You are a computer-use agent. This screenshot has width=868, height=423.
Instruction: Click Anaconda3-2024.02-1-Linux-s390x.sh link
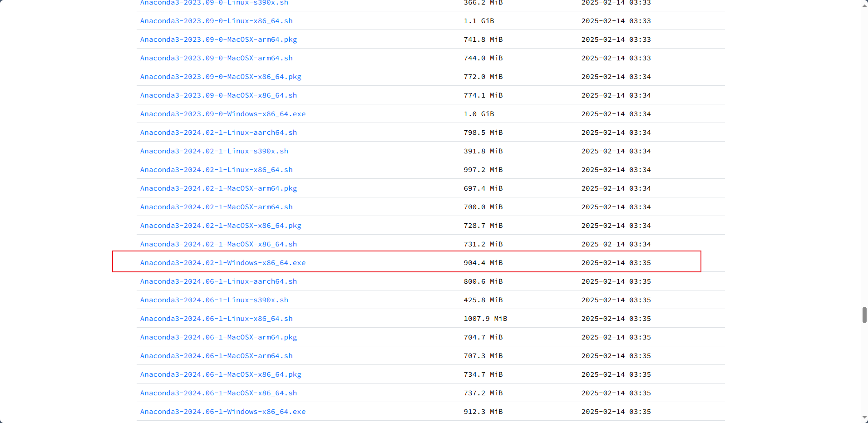(x=214, y=151)
